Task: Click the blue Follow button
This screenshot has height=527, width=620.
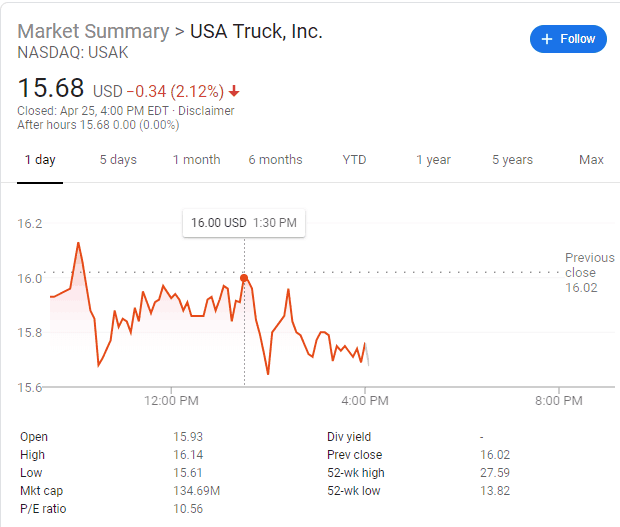Action: (568, 39)
